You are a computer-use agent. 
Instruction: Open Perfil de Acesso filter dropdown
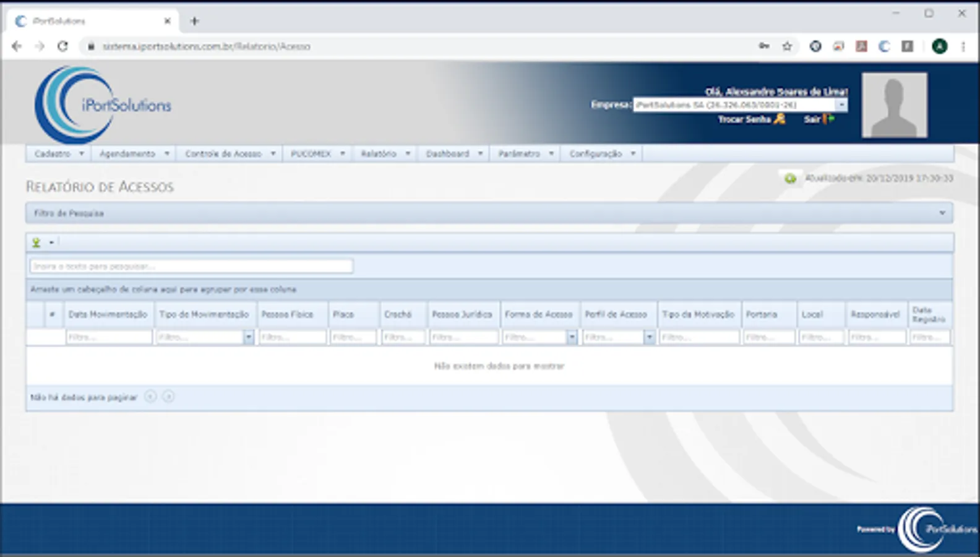[650, 337]
